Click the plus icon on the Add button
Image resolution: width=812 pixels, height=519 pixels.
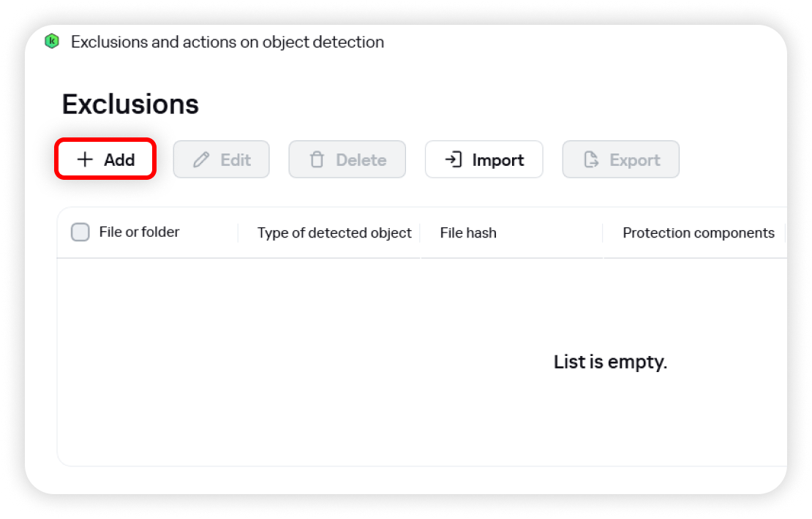click(x=86, y=159)
